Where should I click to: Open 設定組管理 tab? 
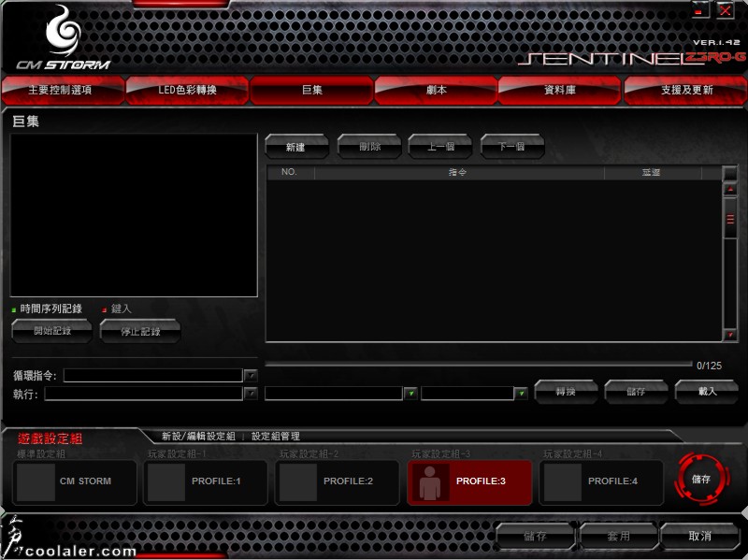point(276,437)
